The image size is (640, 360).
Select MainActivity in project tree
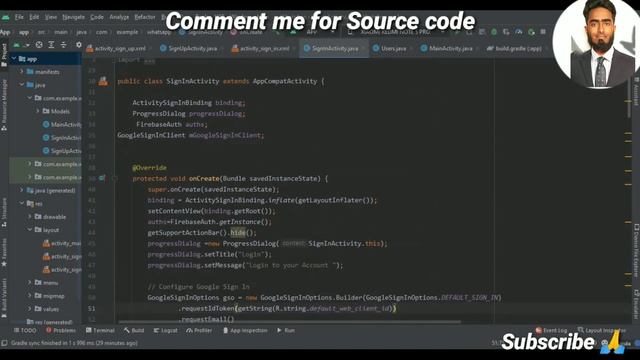coord(62,124)
